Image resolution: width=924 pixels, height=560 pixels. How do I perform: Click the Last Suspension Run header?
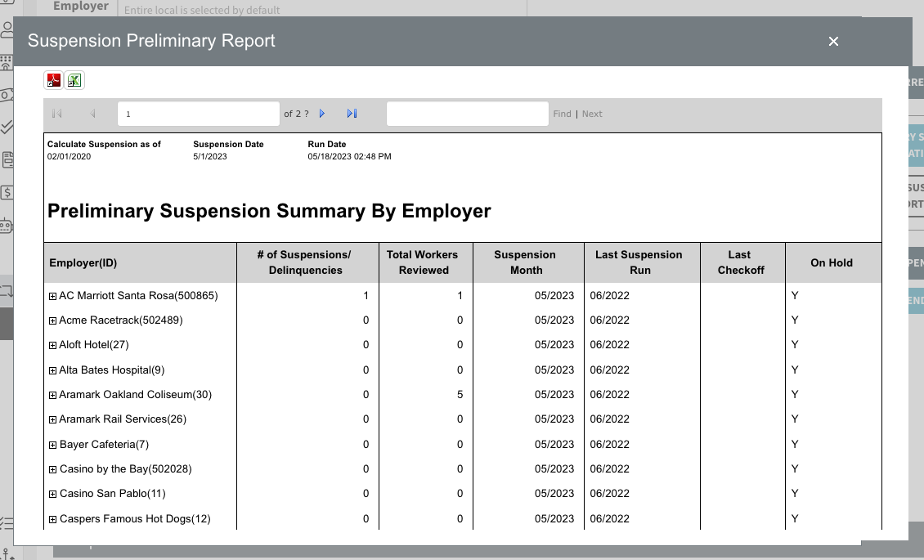tap(643, 262)
